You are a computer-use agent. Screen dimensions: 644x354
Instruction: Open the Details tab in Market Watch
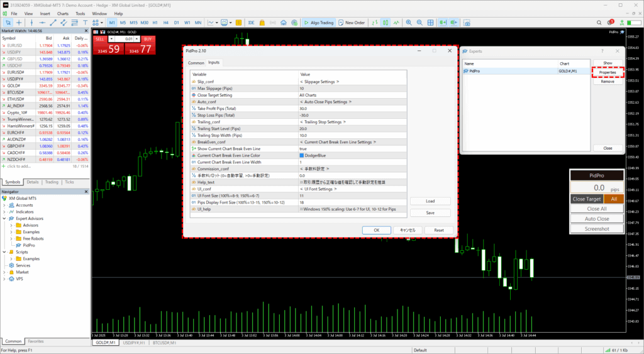[33, 182]
